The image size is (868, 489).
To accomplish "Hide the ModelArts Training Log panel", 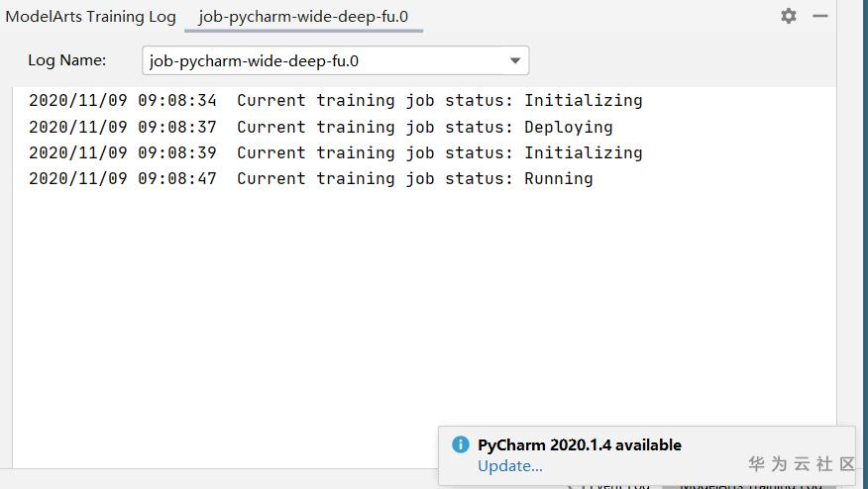I will click(820, 16).
